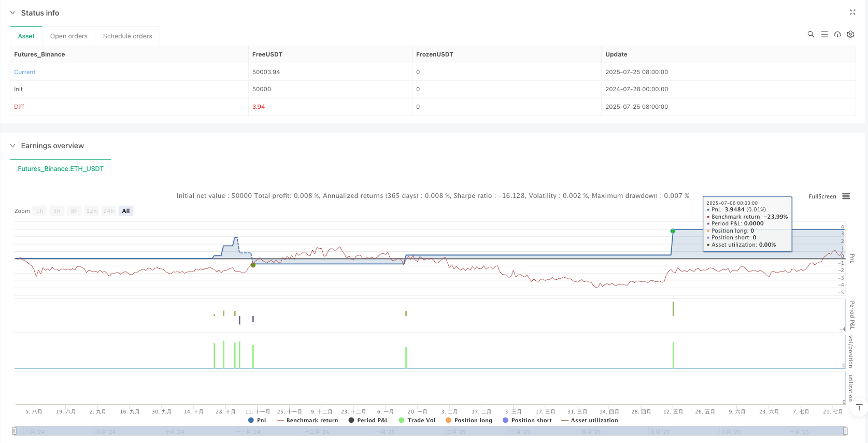Open the list view menu icon
868x443 pixels.
tap(824, 34)
